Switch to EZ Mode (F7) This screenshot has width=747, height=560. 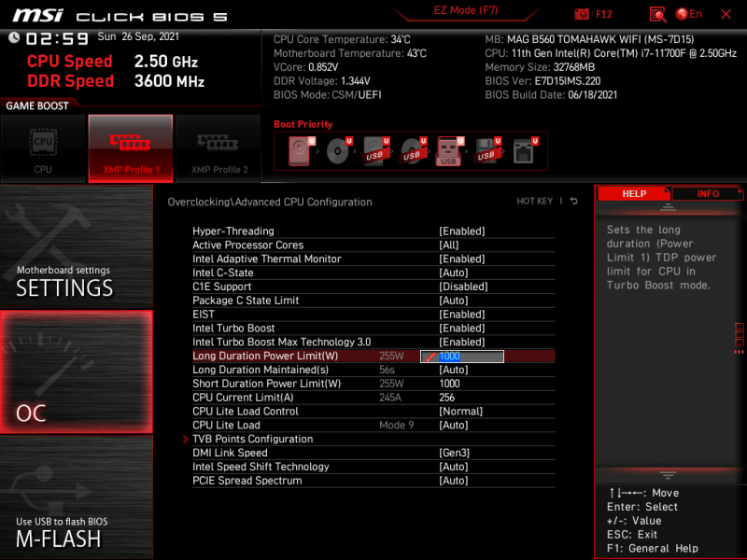[x=466, y=10]
